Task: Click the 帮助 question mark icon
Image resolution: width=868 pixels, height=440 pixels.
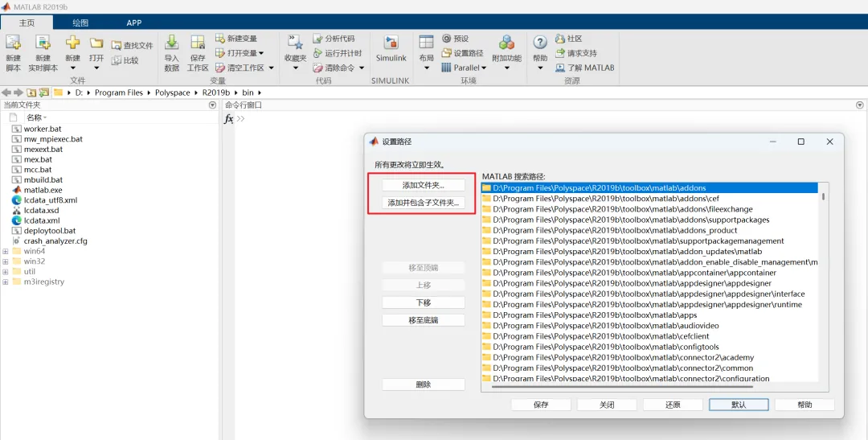Action: (x=540, y=43)
